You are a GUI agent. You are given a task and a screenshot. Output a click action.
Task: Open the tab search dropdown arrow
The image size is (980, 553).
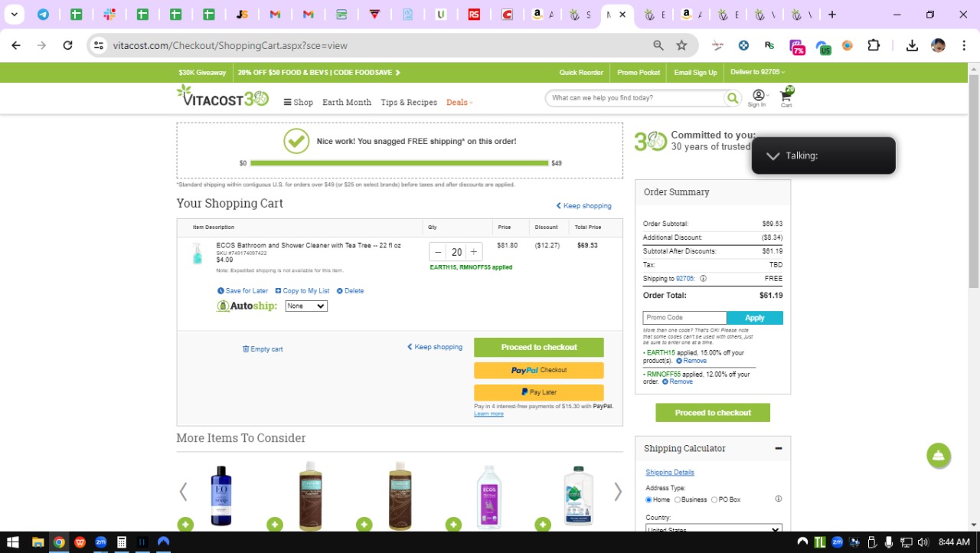(x=14, y=15)
